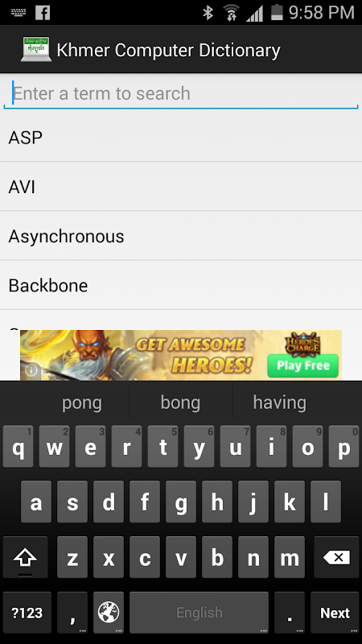Tap the Next key on the keyboard

point(335,613)
